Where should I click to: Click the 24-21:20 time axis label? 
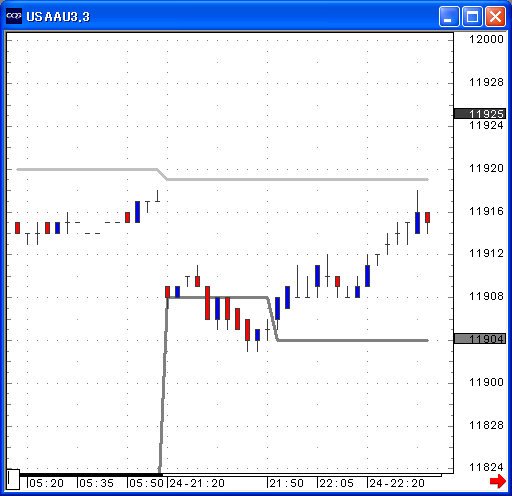coord(197,483)
